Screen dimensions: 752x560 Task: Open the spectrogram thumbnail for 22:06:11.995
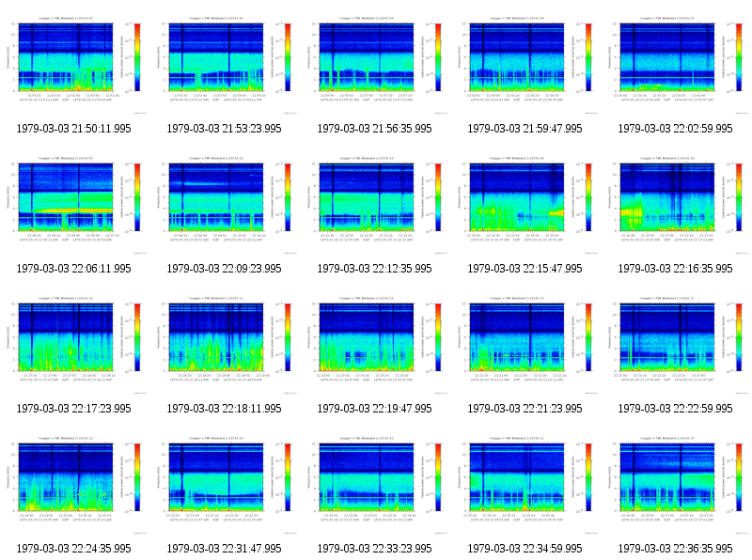click(73, 205)
